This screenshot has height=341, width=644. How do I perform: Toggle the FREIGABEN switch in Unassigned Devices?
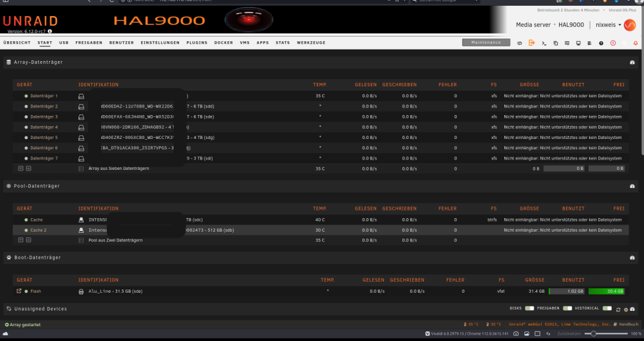[x=567, y=309]
